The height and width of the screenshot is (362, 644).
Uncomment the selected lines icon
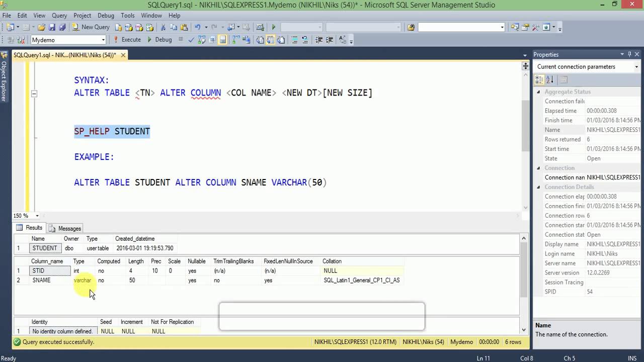(x=305, y=40)
